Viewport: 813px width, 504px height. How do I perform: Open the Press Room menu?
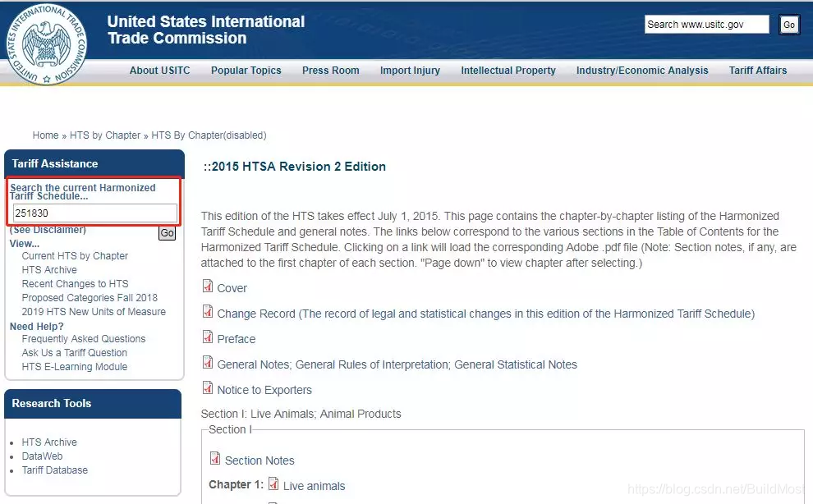(331, 71)
